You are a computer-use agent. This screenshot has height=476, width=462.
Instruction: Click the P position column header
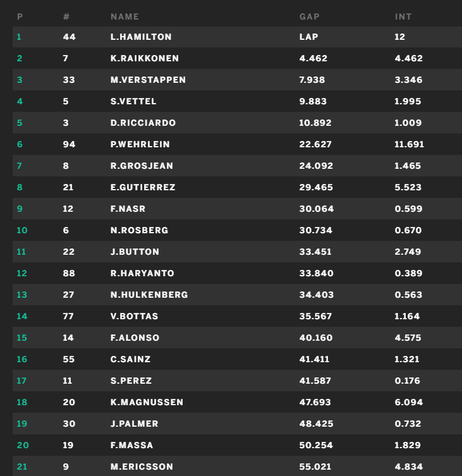[x=20, y=16]
